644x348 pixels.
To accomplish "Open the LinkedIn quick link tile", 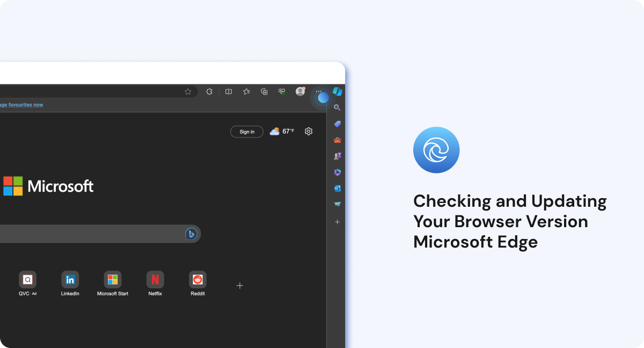I will click(70, 284).
